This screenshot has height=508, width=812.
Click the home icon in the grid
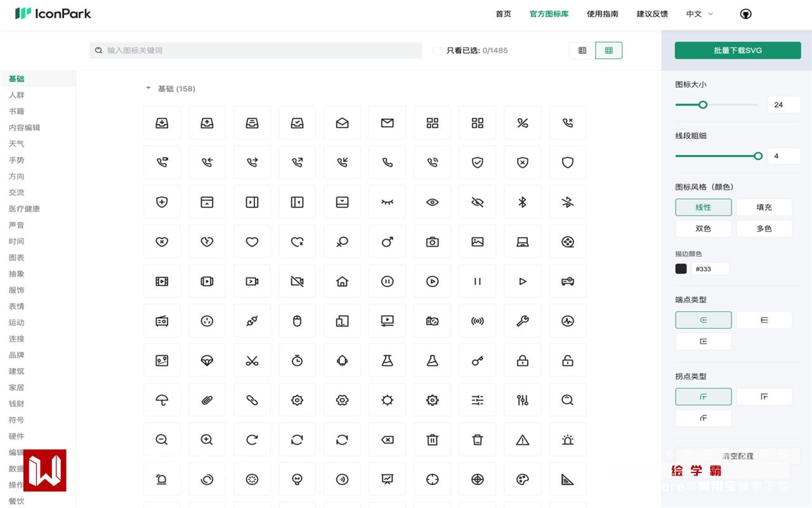point(343,281)
